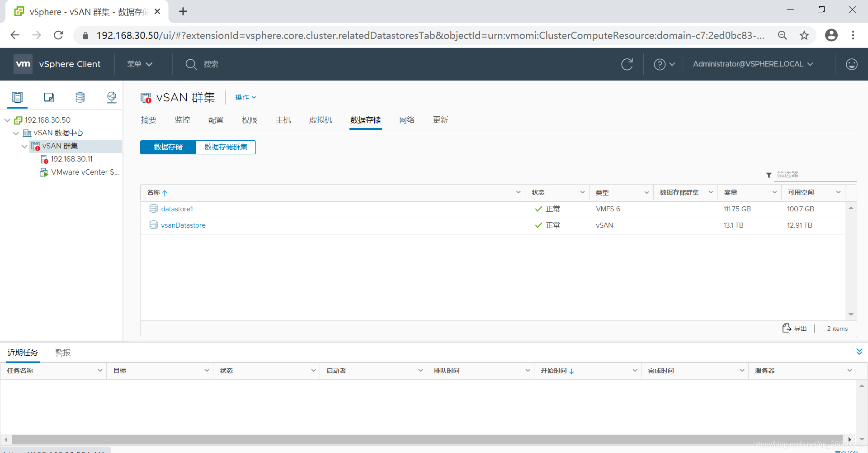Image resolution: width=868 pixels, height=453 pixels.
Task: Open a new browser tab
Action: click(183, 11)
